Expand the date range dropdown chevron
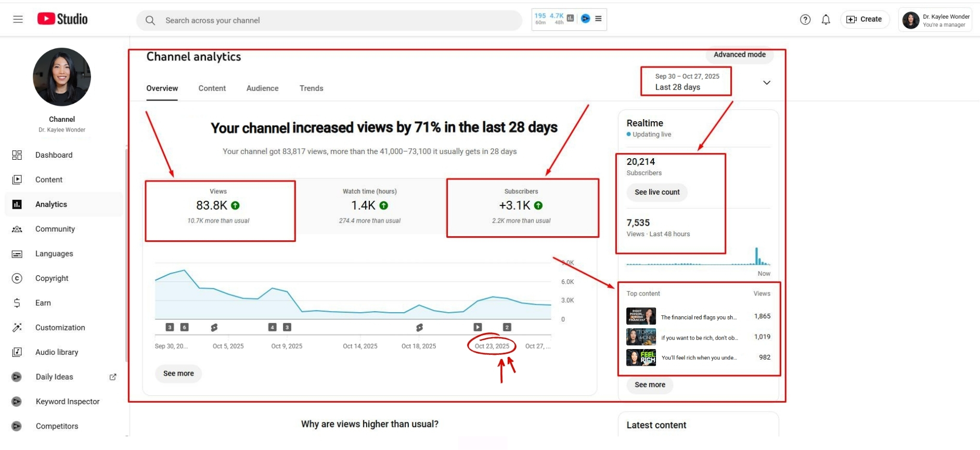The height and width of the screenshot is (450, 980). point(766,83)
